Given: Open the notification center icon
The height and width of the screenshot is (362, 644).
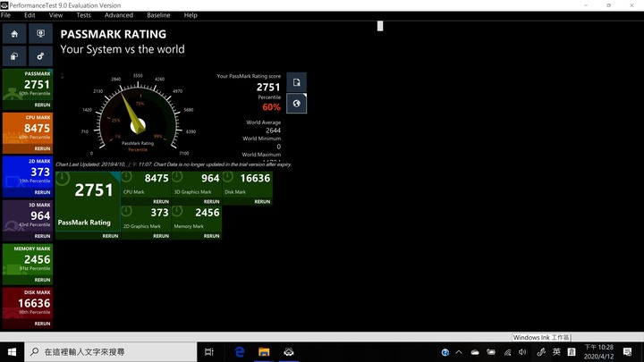Looking at the screenshot, I should coord(627,352).
